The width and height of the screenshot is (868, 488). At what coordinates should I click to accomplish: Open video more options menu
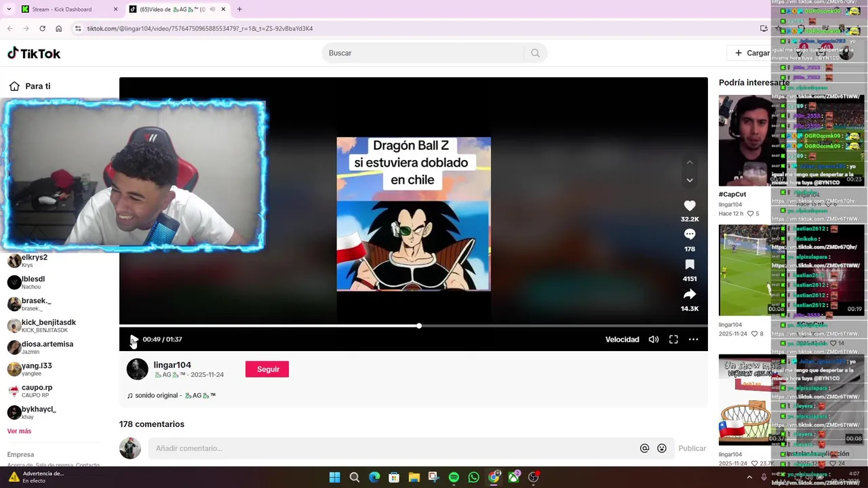(x=693, y=340)
